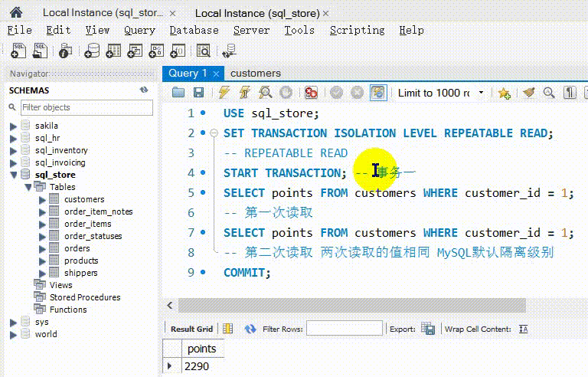Expand the world schema
The height and width of the screenshot is (377, 588).
[14, 335]
